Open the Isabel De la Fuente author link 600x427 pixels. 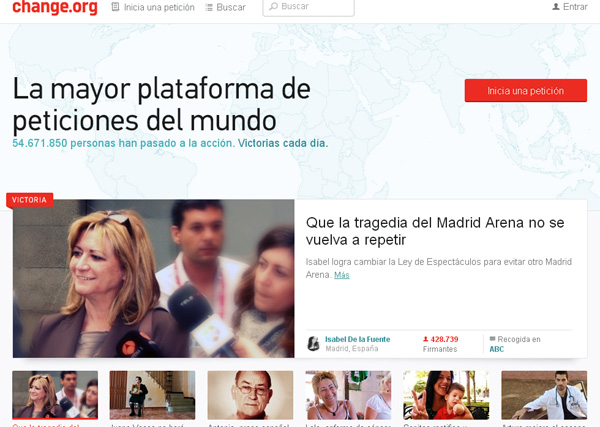(357, 340)
